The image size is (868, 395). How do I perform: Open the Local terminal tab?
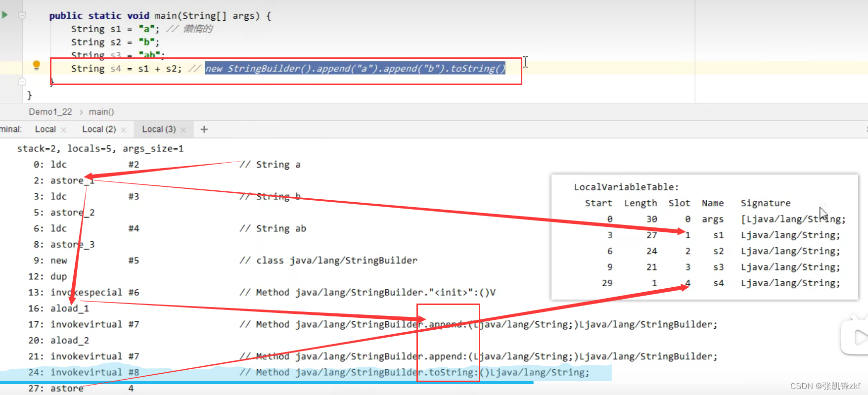[45, 129]
